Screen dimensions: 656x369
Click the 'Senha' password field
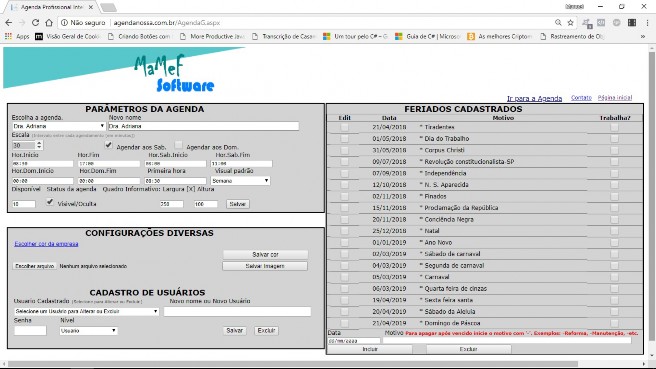tap(30, 331)
